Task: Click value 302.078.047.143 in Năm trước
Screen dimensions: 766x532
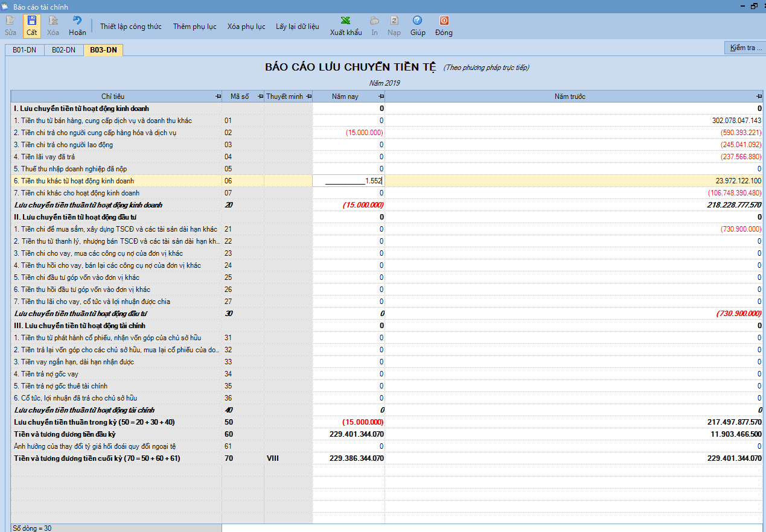Action: 736,121
